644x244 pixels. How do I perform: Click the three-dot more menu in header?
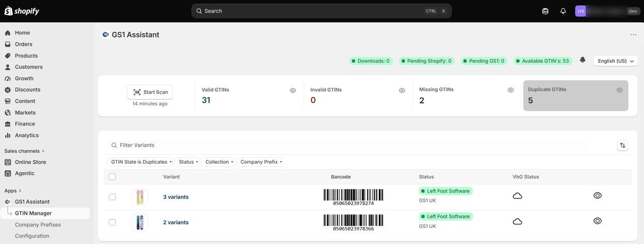[x=633, y=35]
